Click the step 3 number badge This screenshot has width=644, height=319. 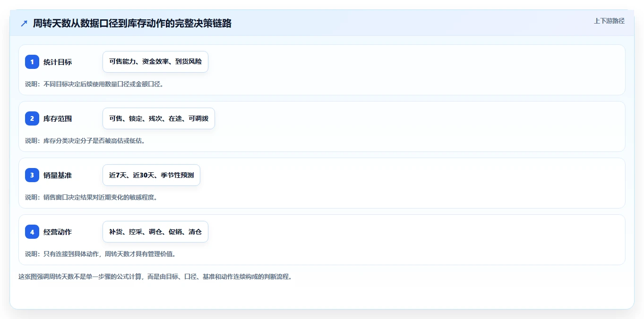pos(32,175)
